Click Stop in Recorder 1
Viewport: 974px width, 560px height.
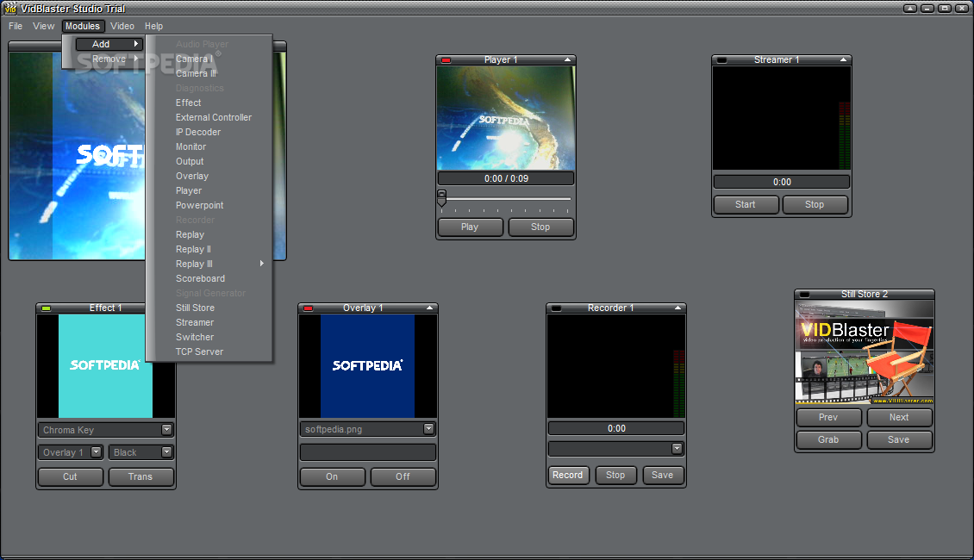click(x=615, y=475)
